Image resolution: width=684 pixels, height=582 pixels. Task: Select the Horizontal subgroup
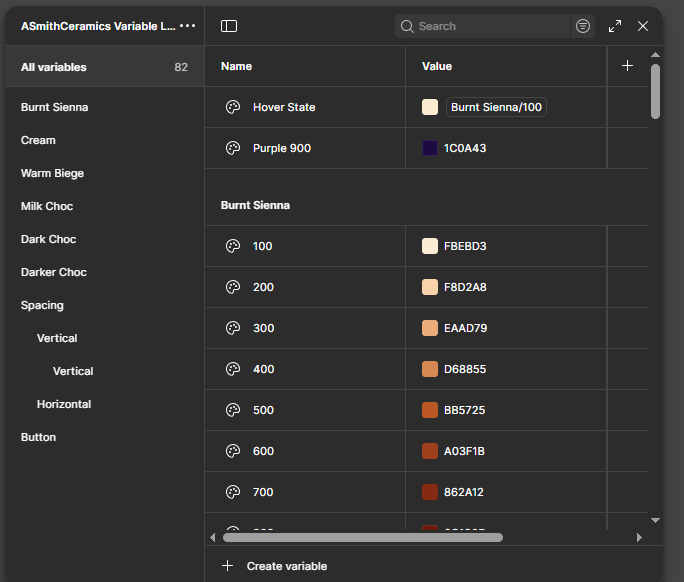pyautogui.click(x=64, y=404)
